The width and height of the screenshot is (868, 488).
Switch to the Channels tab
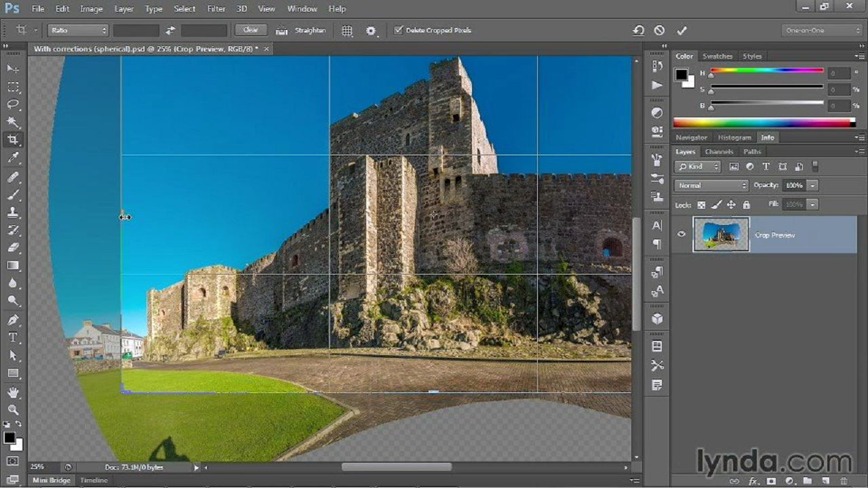click(x=718, y=152)
